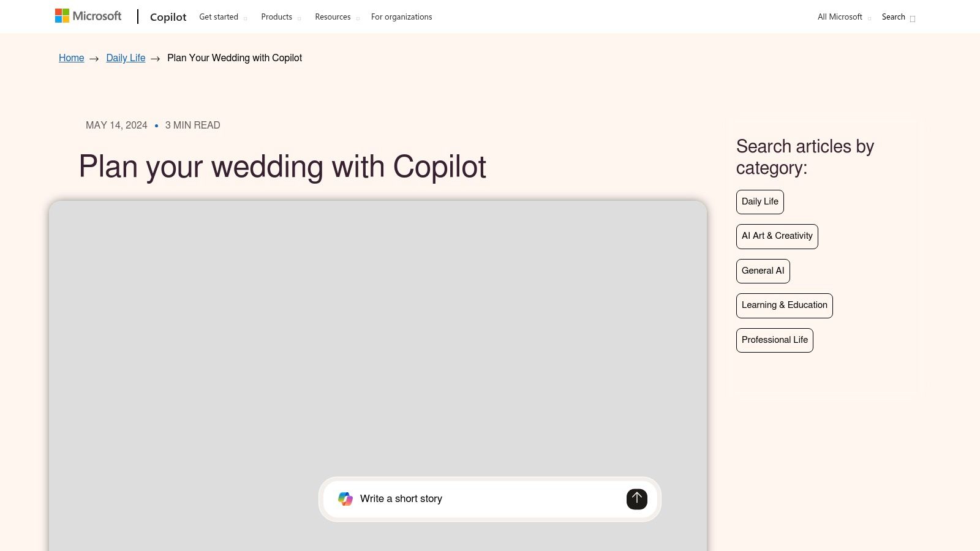Follow the Daily Life breadcrumb link

(126, 58)
